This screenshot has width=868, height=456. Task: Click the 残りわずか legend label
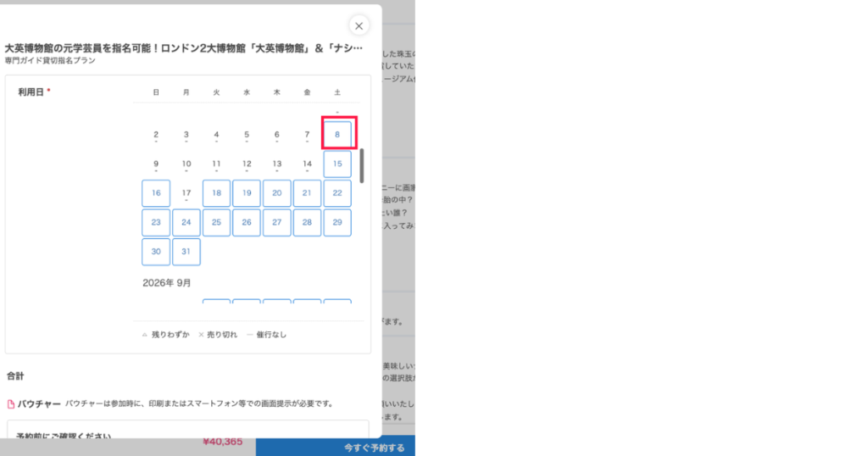(170, 335)
